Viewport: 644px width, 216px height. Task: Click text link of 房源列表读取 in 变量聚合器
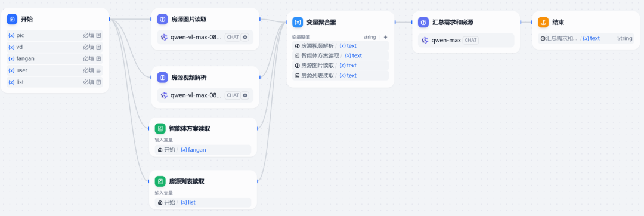pos(348,76)
